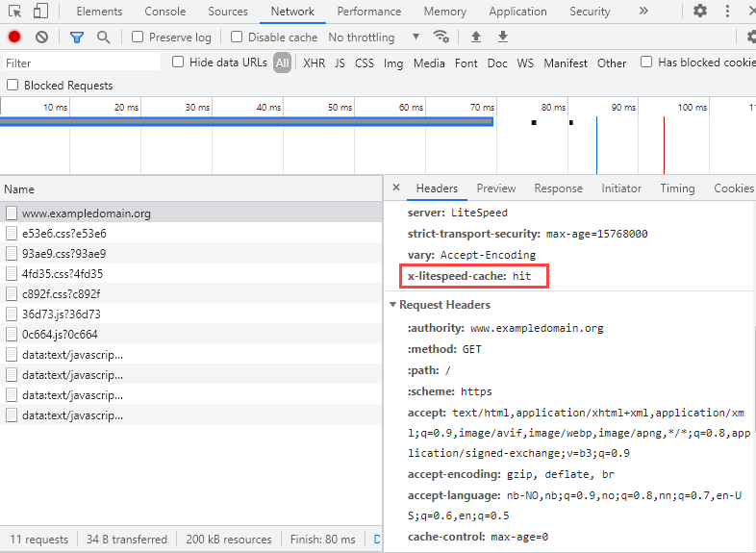The width and height of the screenshot is (756, 553).
Task: Open the Timing detail tab
Action: pyautogui.click(x=677, y=189)
